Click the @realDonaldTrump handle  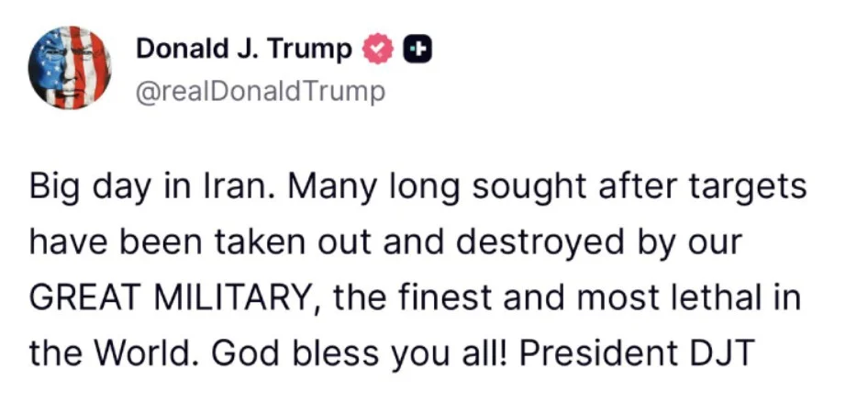[x=261, y=92]
